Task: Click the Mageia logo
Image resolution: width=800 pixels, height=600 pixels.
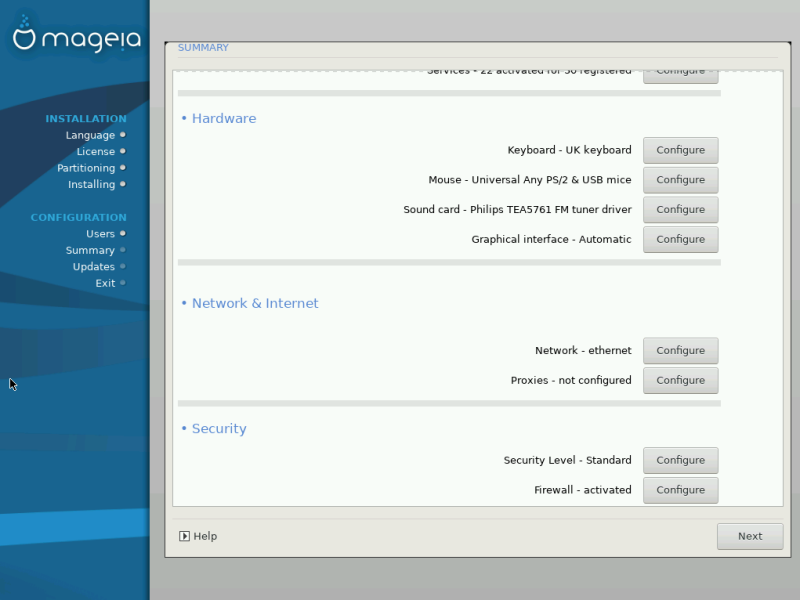Action: (77, 35)
